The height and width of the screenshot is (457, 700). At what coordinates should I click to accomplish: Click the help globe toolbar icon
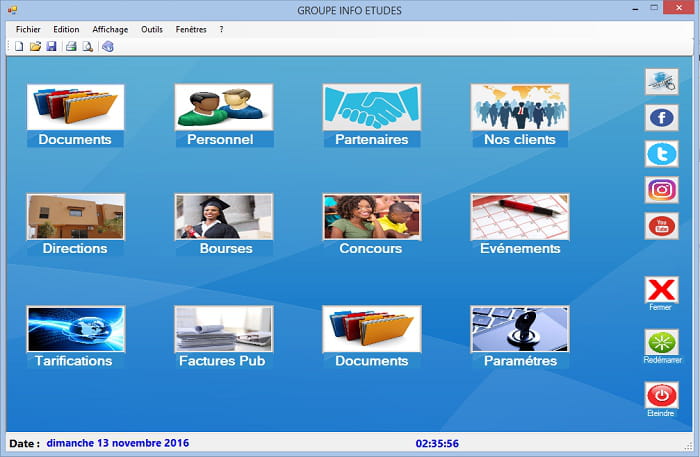[x=108, y=46]
